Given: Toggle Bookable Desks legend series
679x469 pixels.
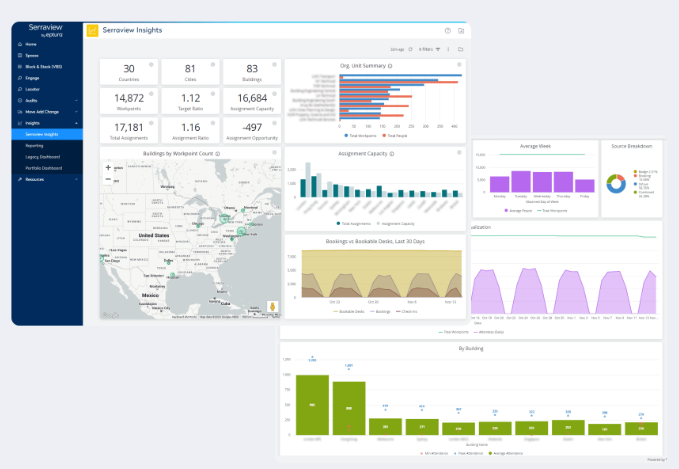Looking at the screenshot, I should click(x=349, y=312).
